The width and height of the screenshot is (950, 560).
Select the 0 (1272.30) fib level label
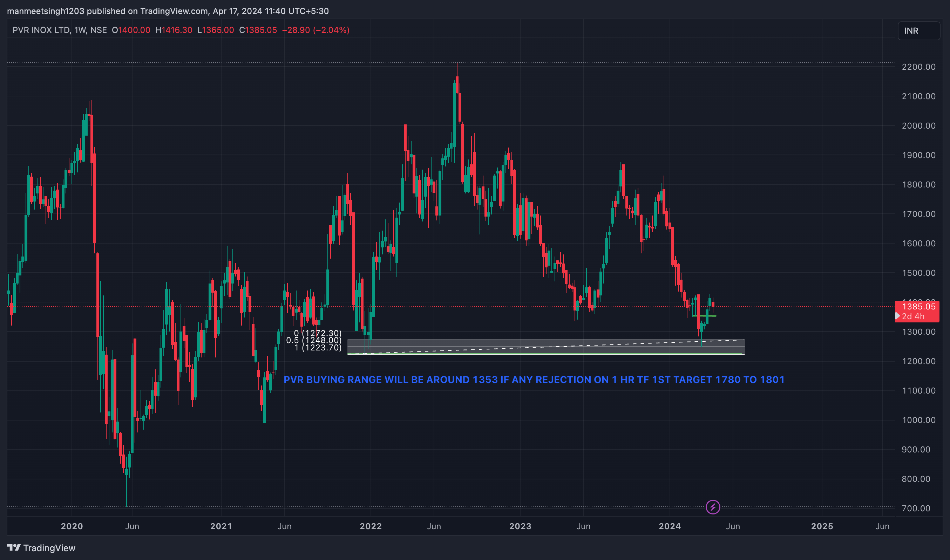(318, 333)
